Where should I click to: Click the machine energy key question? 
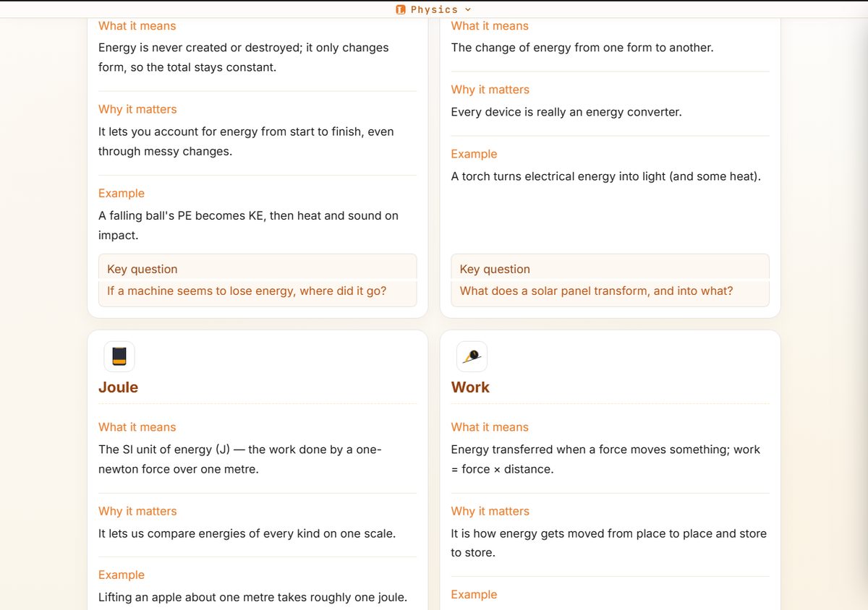point(247,291)
